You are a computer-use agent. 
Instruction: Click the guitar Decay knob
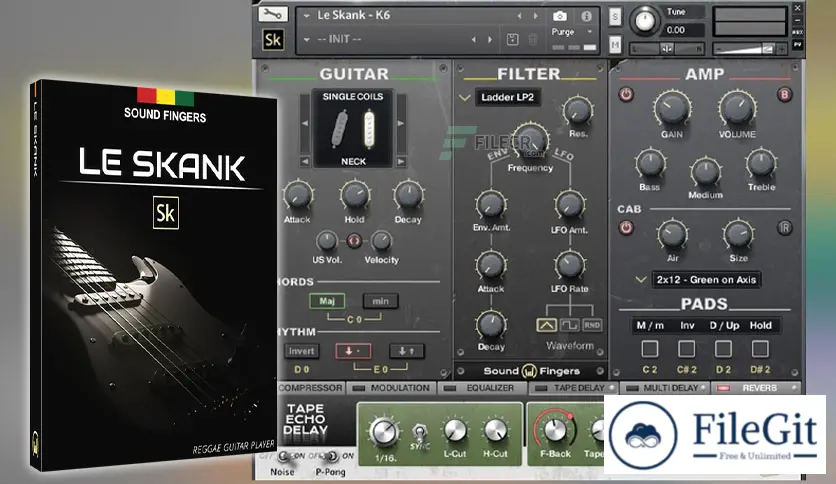point(408,196)
